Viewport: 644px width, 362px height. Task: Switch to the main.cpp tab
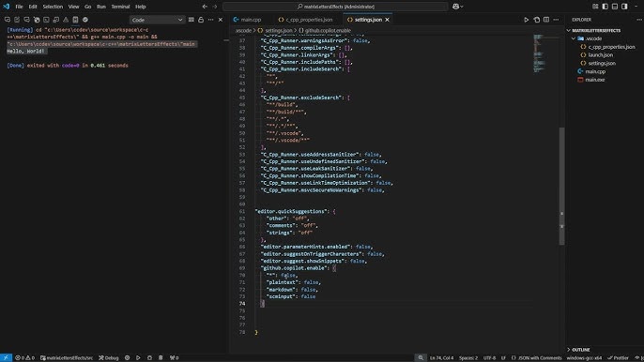coord(247,20)
